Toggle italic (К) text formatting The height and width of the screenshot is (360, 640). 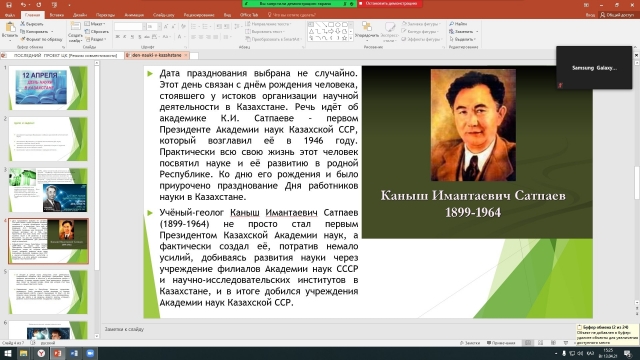125,37
